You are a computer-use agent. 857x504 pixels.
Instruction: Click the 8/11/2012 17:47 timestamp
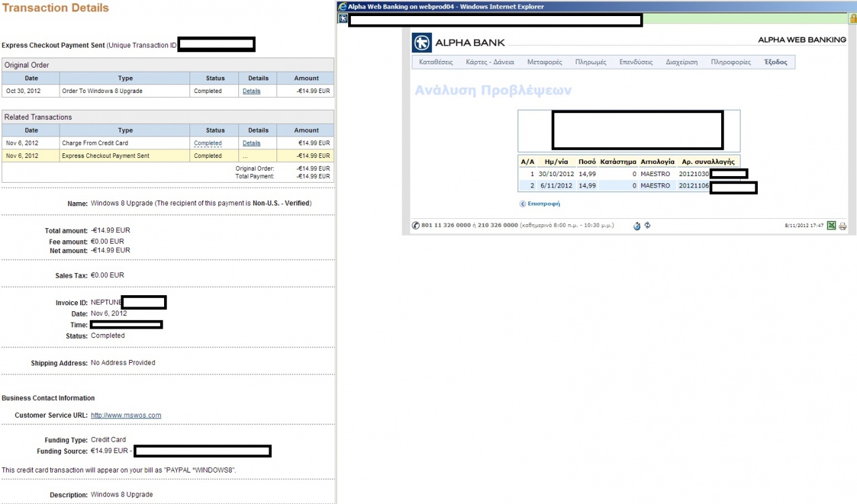[x=803, y=226]
